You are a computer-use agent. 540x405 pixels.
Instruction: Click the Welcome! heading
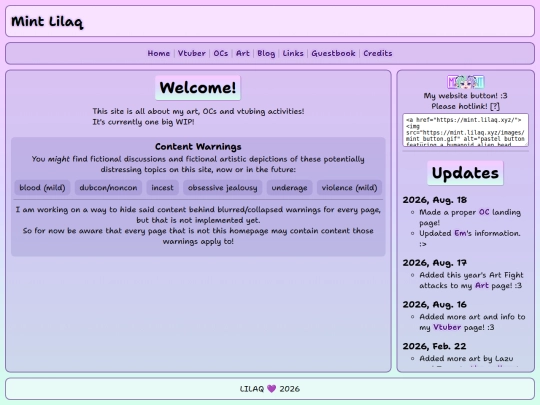coord(198,88)
